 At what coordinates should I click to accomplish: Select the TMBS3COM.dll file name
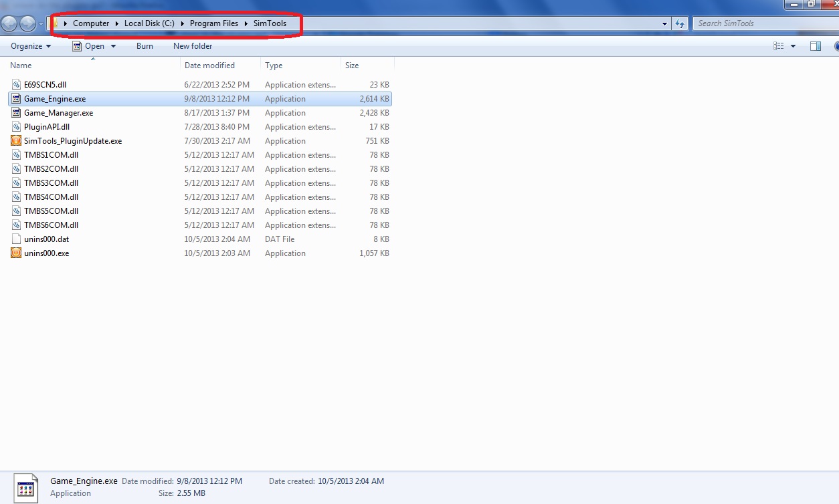coord(51,183)
